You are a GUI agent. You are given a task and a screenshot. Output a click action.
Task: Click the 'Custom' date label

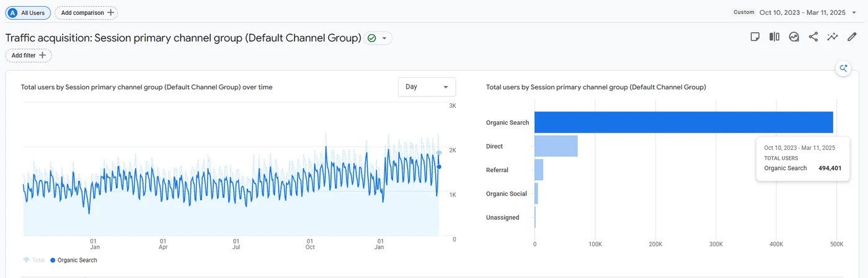(x=744, y=12)
